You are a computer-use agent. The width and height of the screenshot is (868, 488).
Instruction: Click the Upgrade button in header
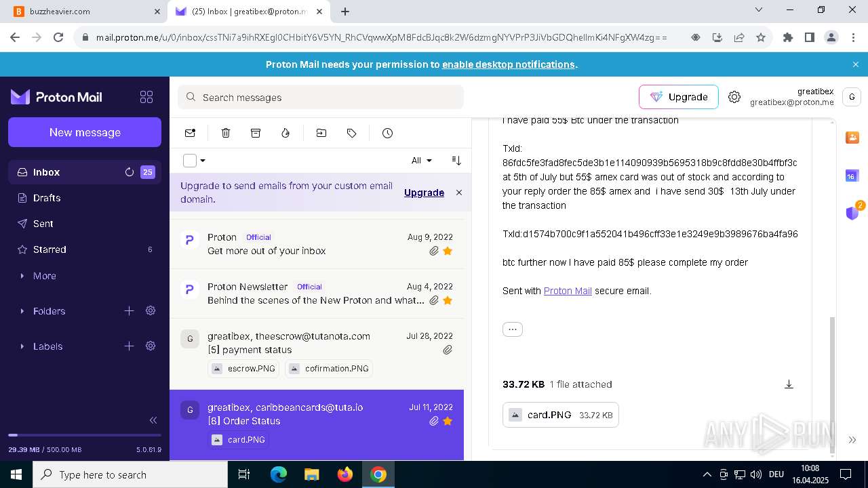point(678,97)
